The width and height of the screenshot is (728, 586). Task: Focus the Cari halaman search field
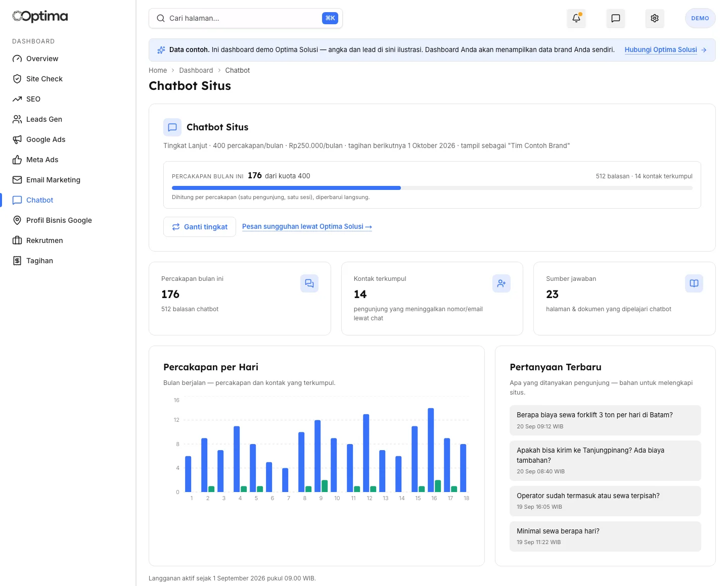(x=246, y=18)
